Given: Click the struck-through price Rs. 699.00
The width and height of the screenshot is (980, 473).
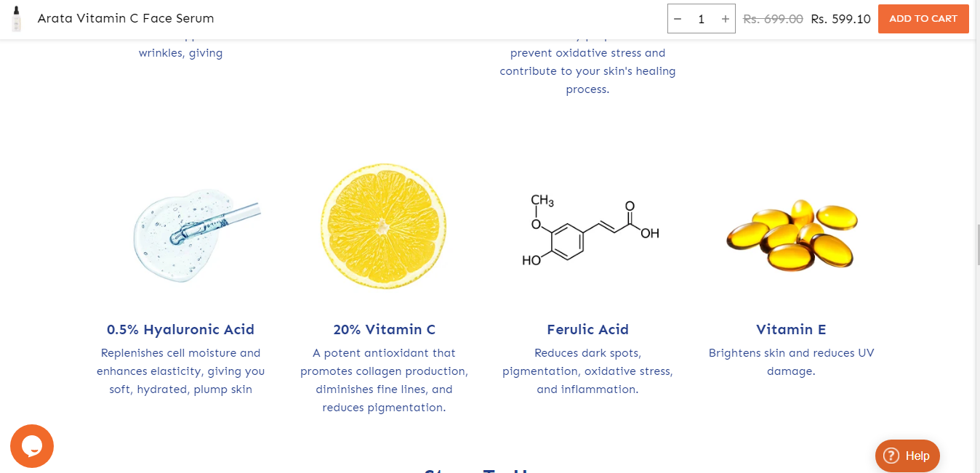Looking at the screenshot, I should pos(773,19).
